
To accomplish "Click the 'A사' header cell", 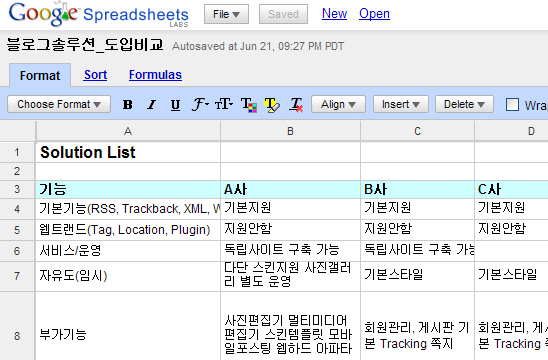I will pos(290,189).
